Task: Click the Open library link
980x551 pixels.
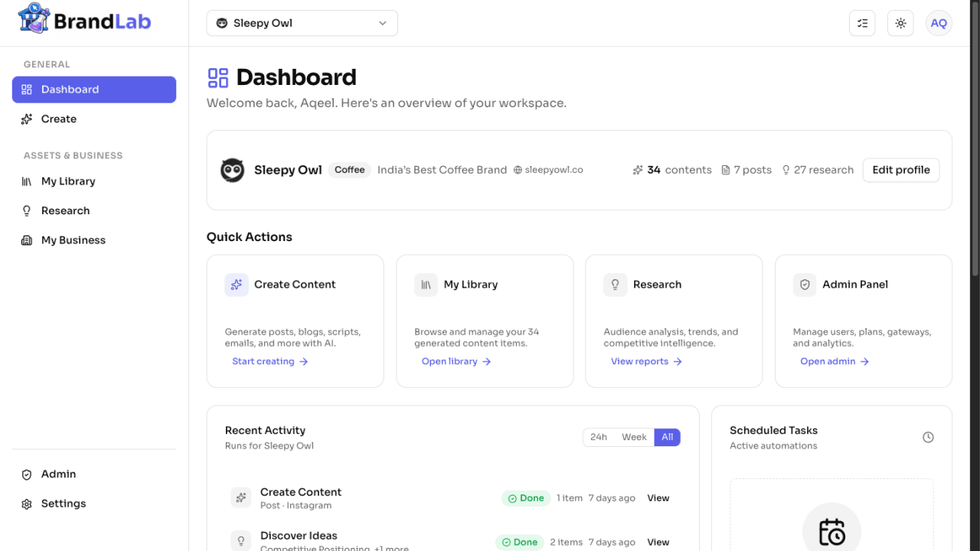Action: 456,361
